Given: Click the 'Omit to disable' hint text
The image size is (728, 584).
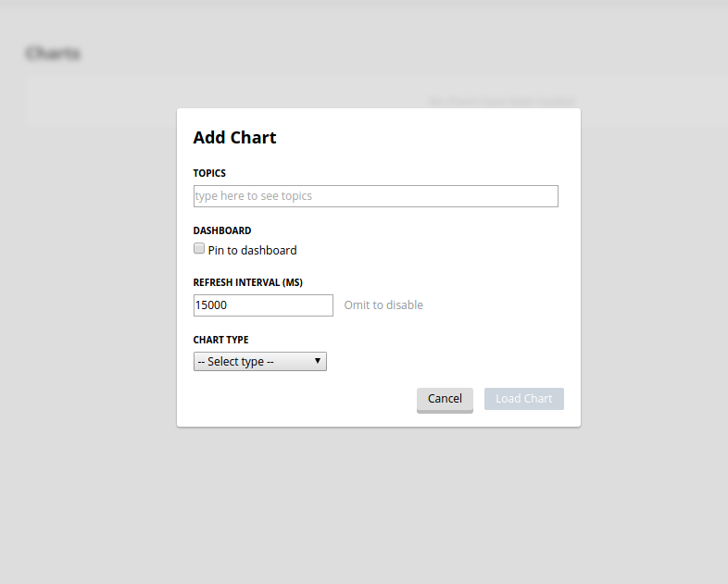Looking at the screenshot, I should pyautogui.click(x=383, y=305).
